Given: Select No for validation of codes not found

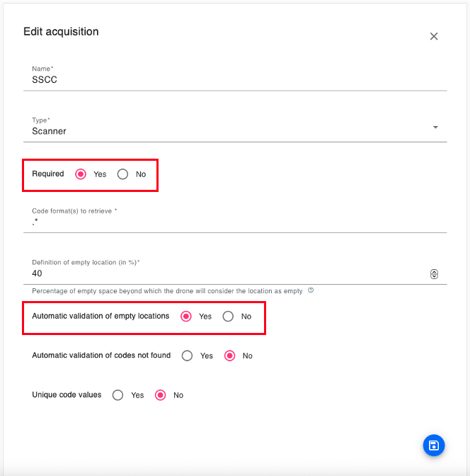Looking at the screenshot, I should (229, 356).
